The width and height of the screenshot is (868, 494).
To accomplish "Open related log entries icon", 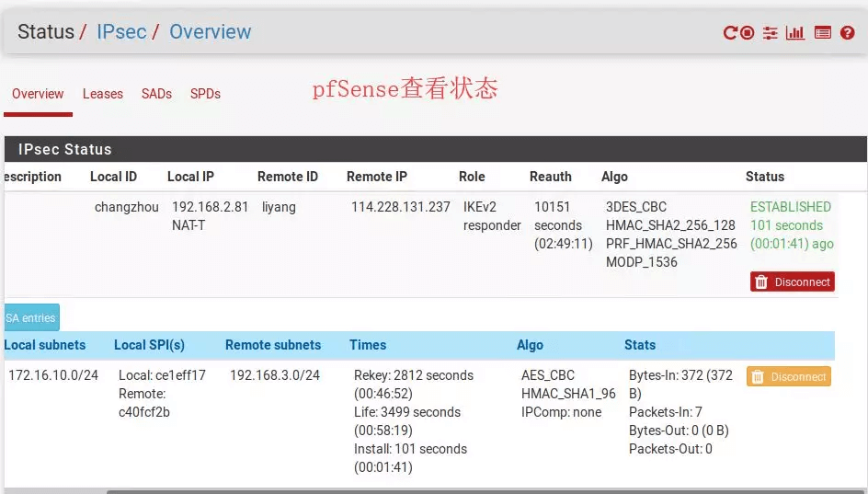I will click(823, 33).
